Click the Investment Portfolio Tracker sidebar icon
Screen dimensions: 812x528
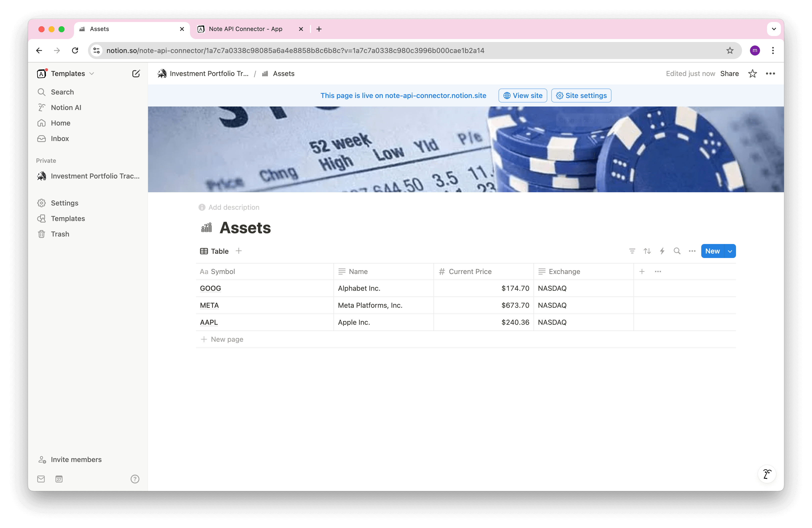[42, 176]
